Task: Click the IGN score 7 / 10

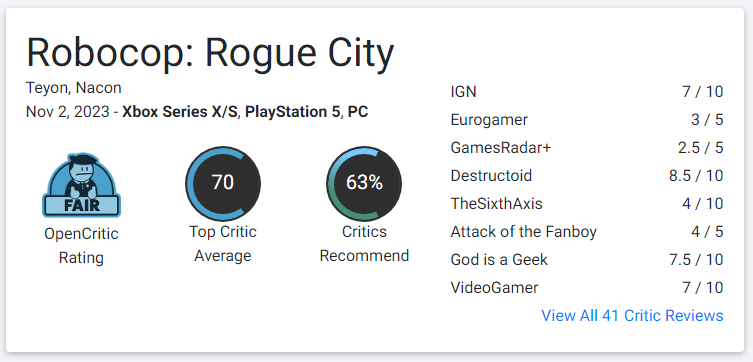Action: click(703, 92)
